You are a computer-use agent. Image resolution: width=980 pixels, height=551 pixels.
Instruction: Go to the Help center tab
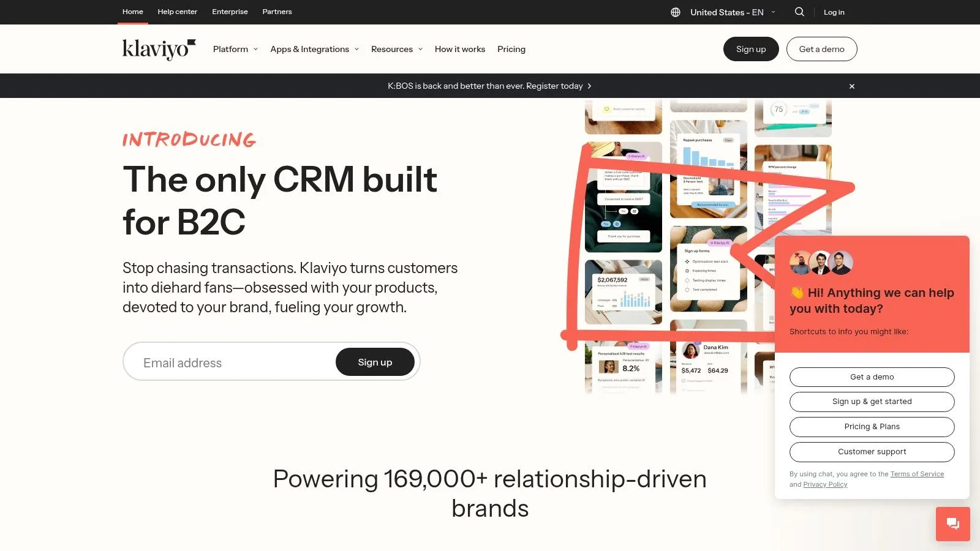(178, 12)
